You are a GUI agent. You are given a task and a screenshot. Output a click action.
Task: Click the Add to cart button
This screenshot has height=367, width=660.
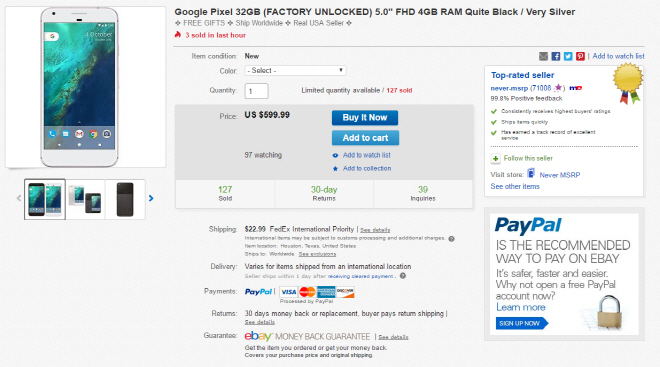pyautogui.click(x=365, y=138)
